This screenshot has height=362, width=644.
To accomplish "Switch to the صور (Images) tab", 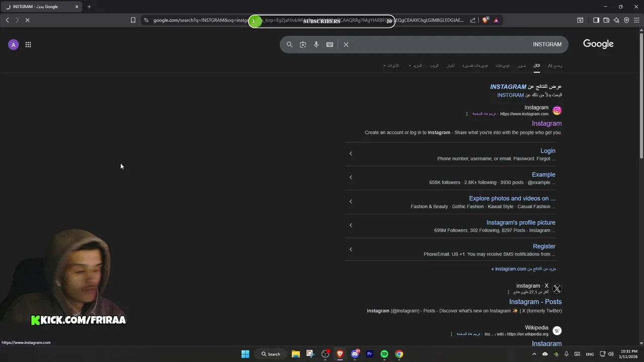I will (x=522, y=66).
